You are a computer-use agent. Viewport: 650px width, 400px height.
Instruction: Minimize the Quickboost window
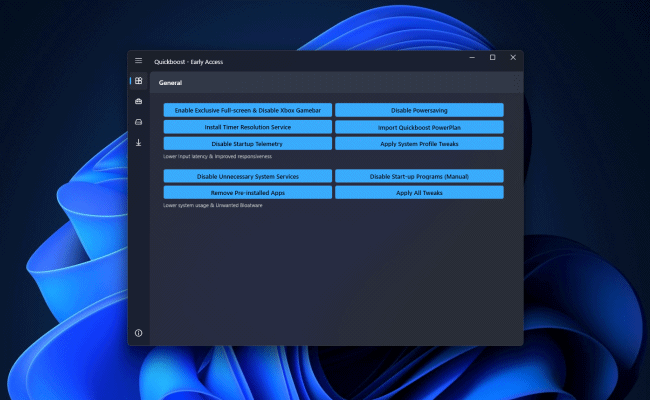pyautogui.click(x=472, y=58)
